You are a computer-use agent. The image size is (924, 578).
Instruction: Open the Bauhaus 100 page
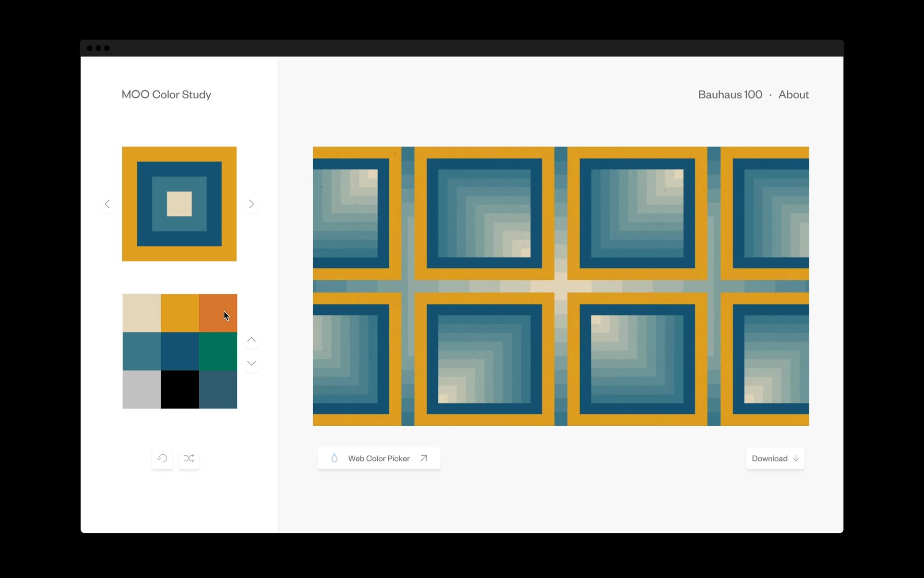pos(730,94)
